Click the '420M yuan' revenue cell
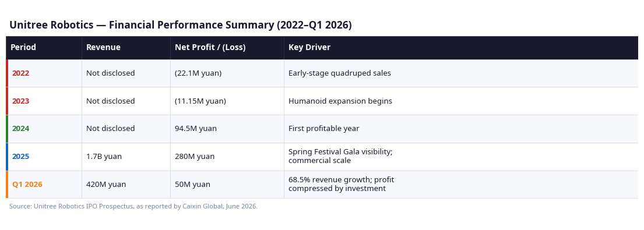The width and height of the screenshot is (644, 230). point(126,185)
